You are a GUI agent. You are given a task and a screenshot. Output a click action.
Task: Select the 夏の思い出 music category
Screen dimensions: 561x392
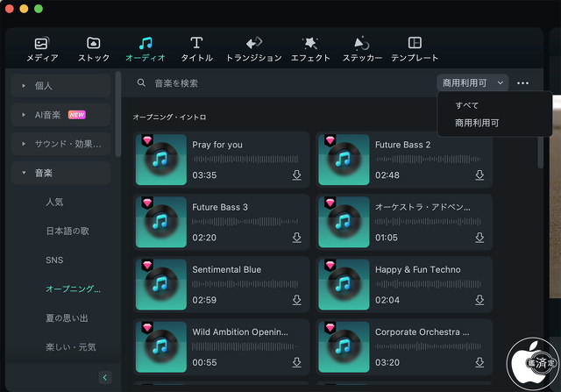click(67, 317)
